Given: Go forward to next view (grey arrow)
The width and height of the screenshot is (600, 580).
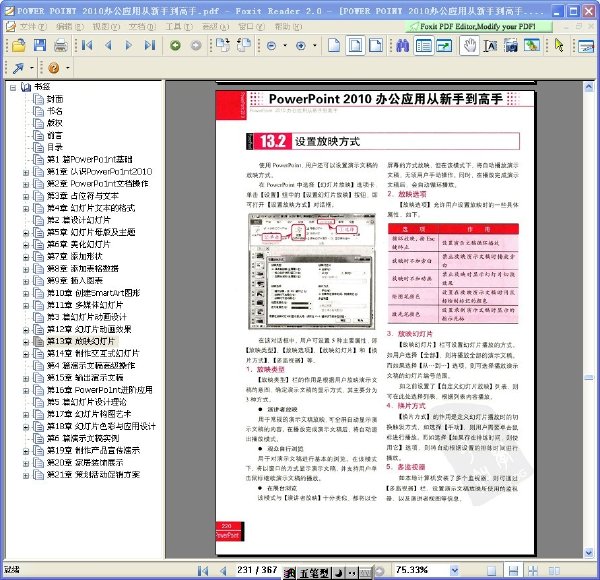Looking at the screenshot, I should point(196,46).
